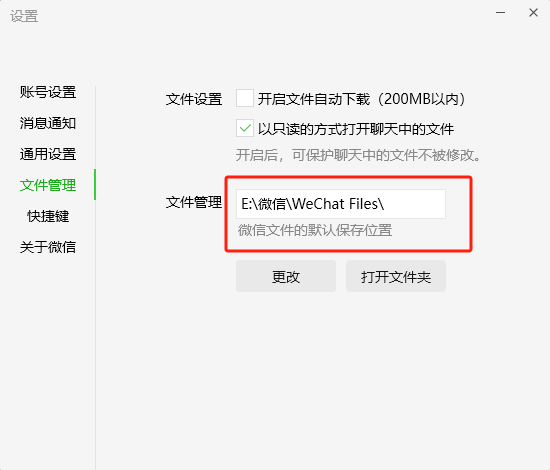The height and width of the screenshot is (470, 550).
Task: Click the 更改 button
Action: (x=286, y=276)
